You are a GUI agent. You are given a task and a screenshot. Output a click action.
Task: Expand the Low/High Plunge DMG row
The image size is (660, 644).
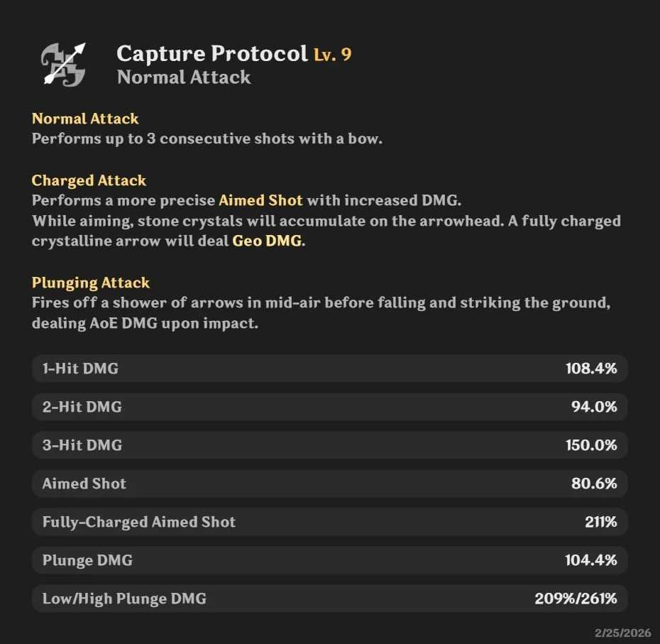330,599
